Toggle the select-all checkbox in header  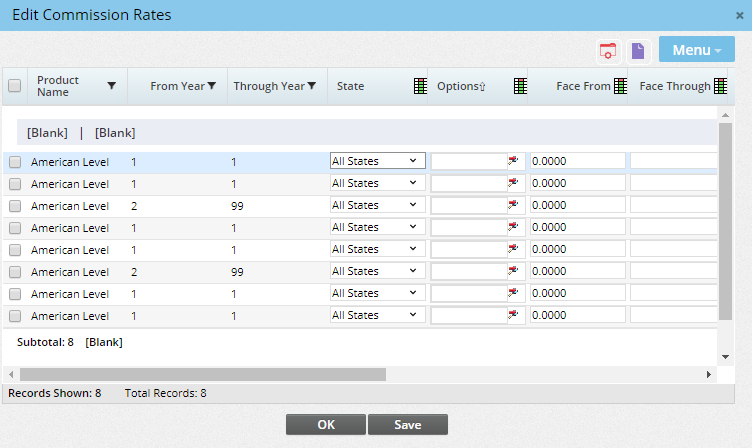(x=15, y=86)
